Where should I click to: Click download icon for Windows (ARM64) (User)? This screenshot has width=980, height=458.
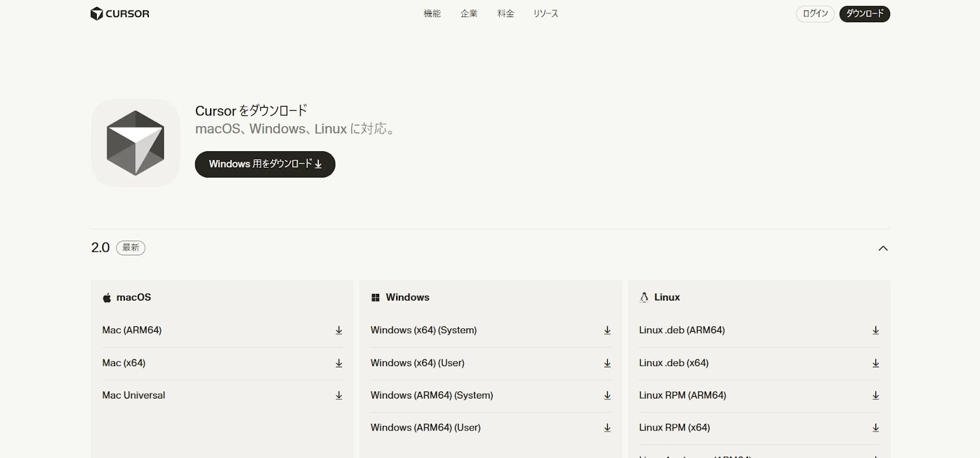point(607,428)
